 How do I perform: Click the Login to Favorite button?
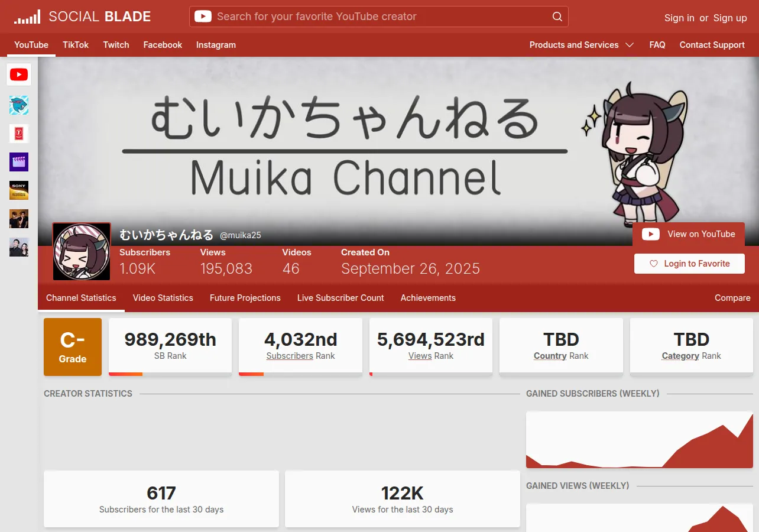tap(689, 264)
